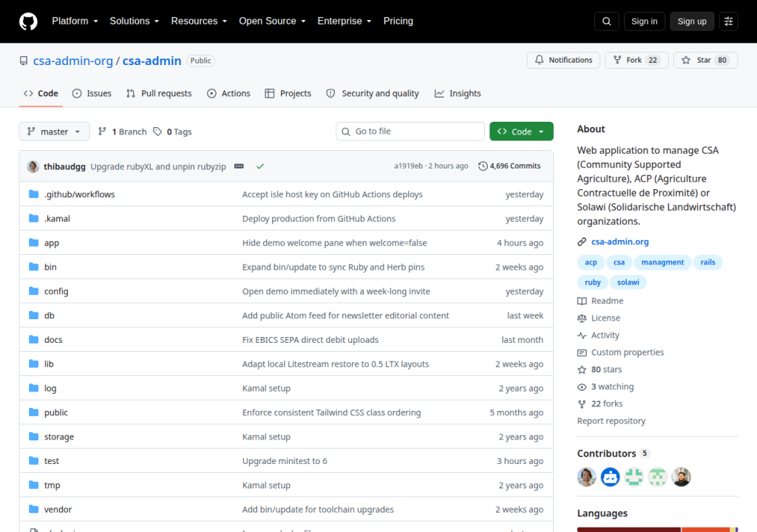The image size is (757, 532).
Task: Click the Star icon
Action: [x=685, y=60]
